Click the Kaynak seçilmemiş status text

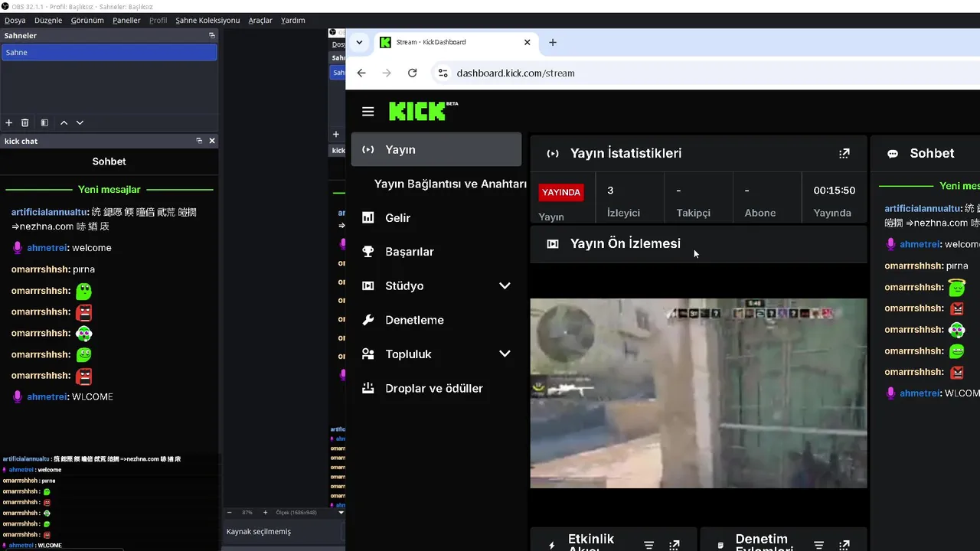click(259, 531)
